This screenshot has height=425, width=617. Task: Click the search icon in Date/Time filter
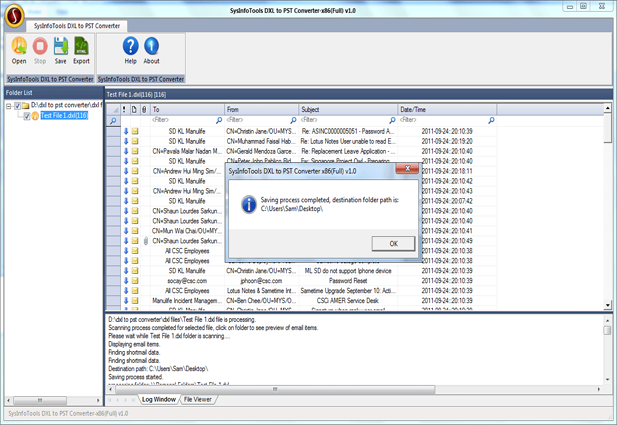[491, 120]
